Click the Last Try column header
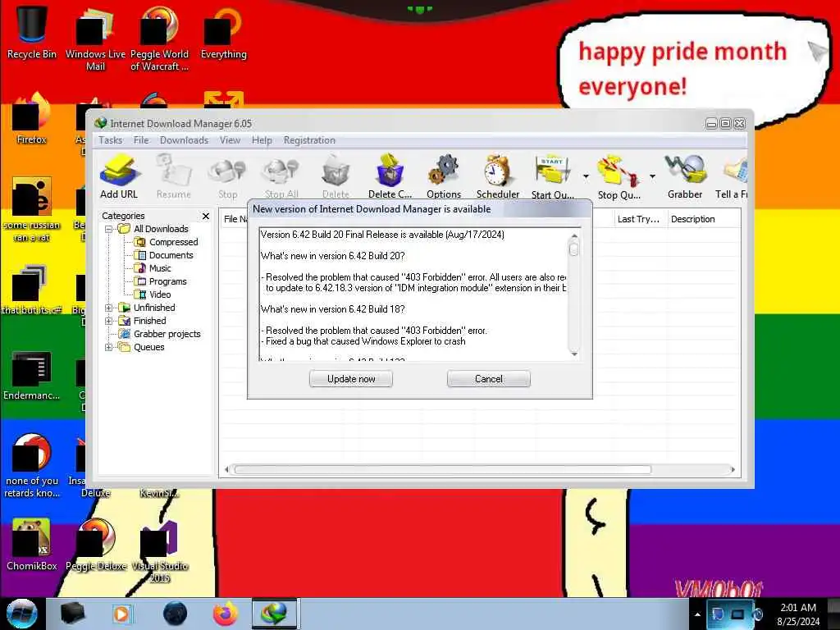Image resolution: width=840 pixels, height=630 pixels. tap(638, 219)
